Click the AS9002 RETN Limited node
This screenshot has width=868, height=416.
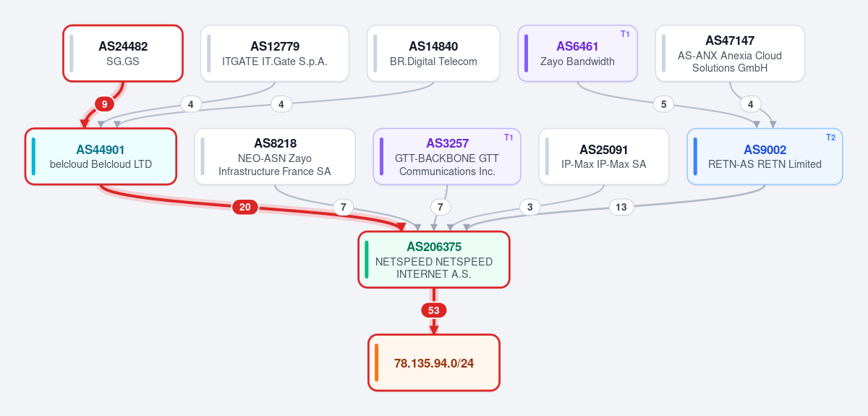coord(765,156)
